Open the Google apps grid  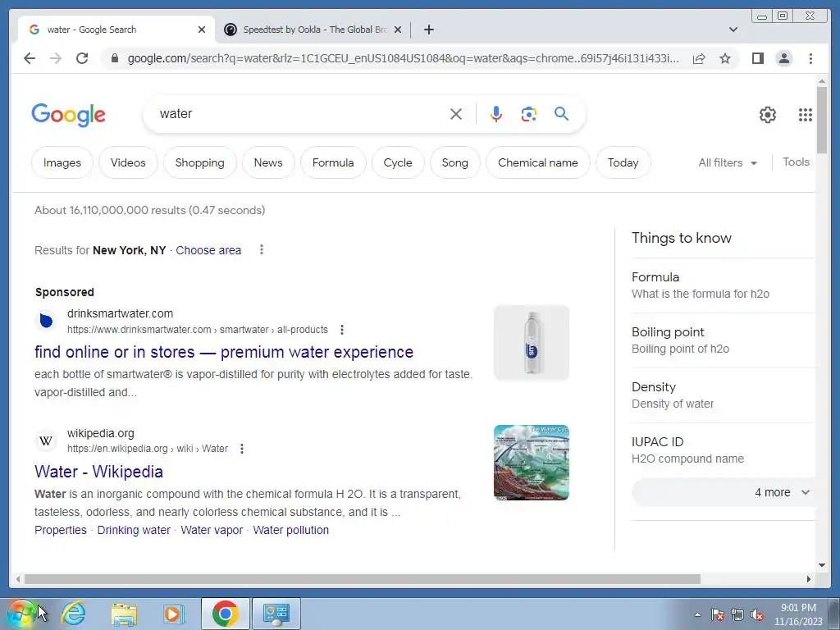tap(806, 115)
